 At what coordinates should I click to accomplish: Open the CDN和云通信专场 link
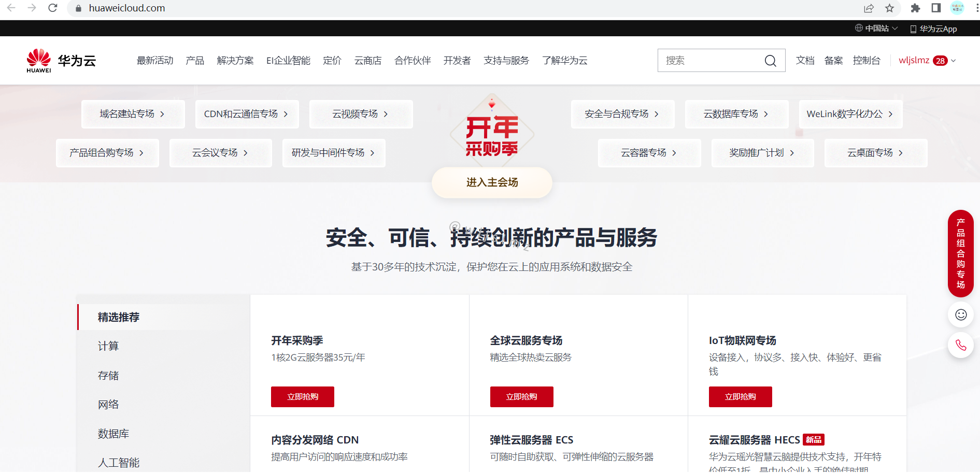point(247,114)
